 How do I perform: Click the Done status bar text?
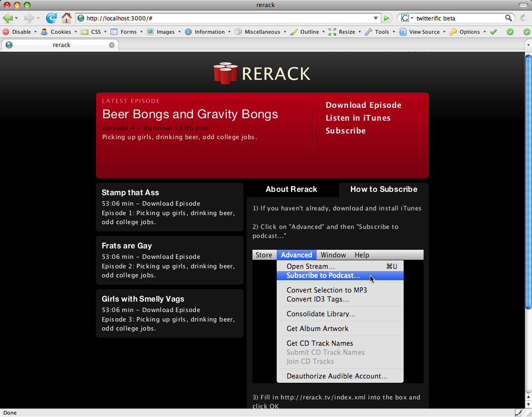[x=10, y=413]
